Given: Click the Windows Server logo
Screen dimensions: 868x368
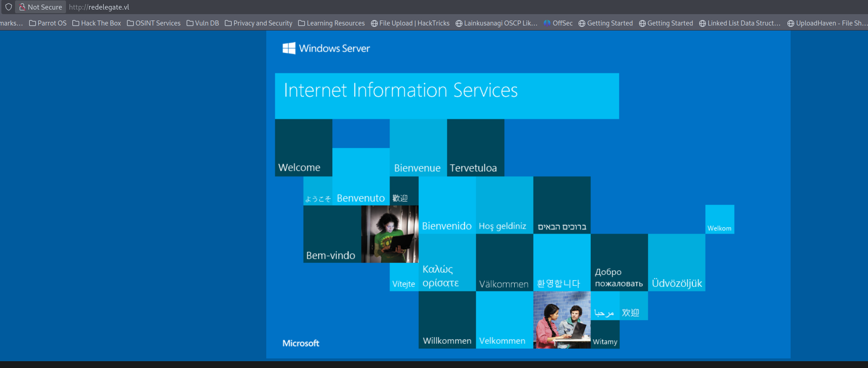Looking at the screenshot, I should coord(326,48).
